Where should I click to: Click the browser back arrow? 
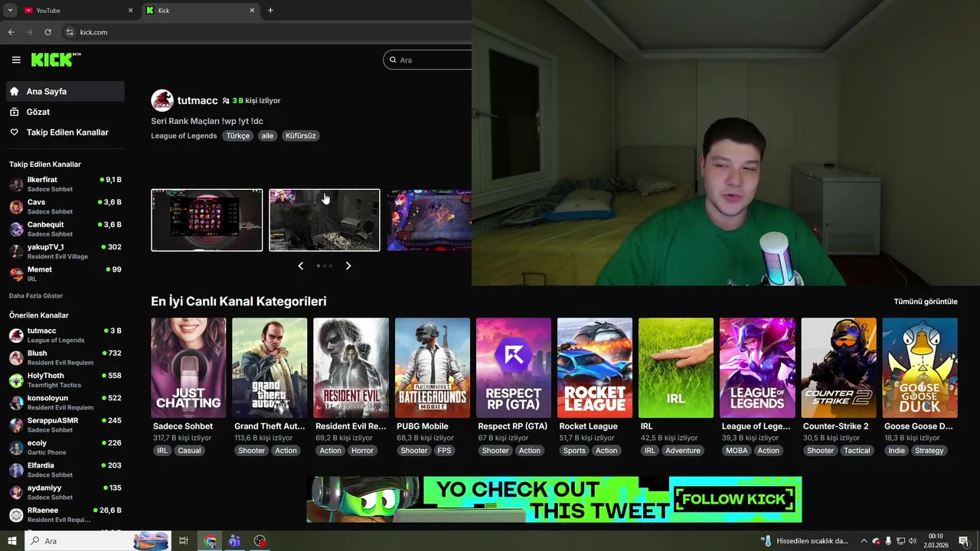(x=11, y=32)
